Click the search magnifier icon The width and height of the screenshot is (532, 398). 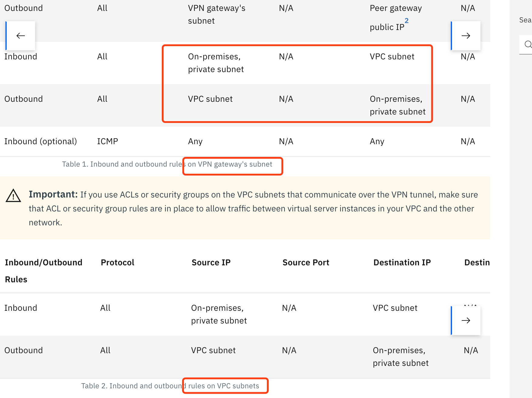pyautogui.click(x=528, y=44)
